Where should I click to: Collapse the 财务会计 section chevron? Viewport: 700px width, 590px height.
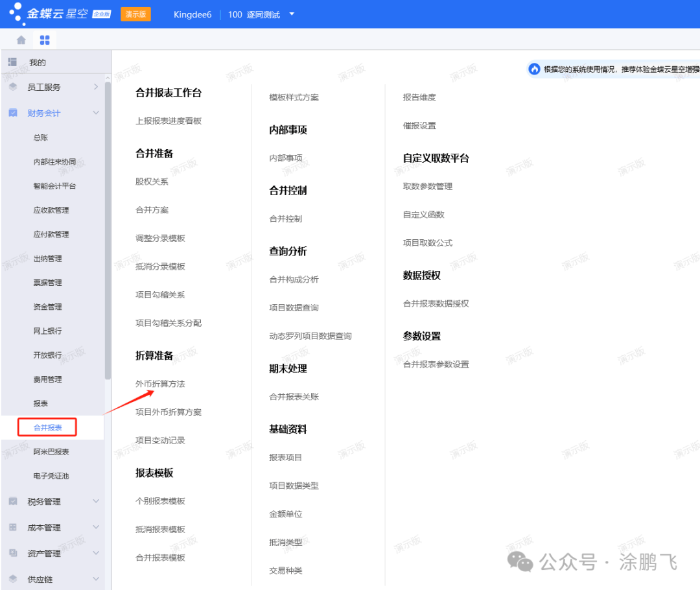pos(96,113)
